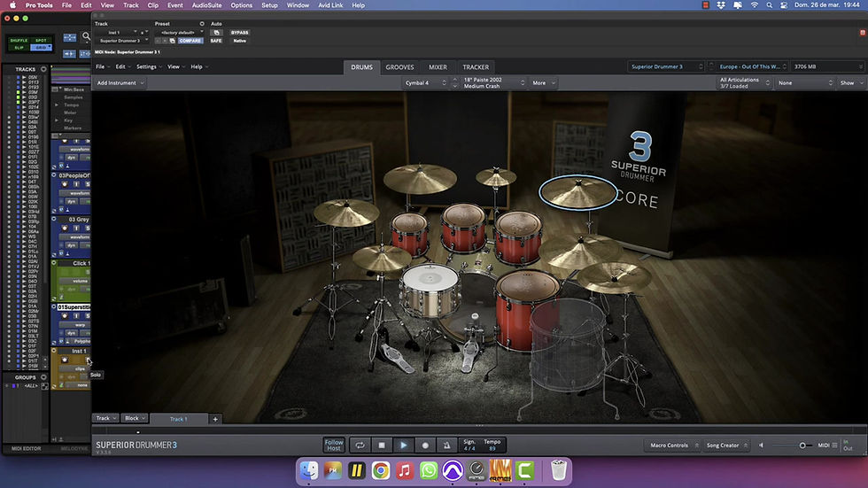Adjust the master volume slider knob
Image resolution: width=868 pixels, height=488 pixels.
[x=802, y=445]
